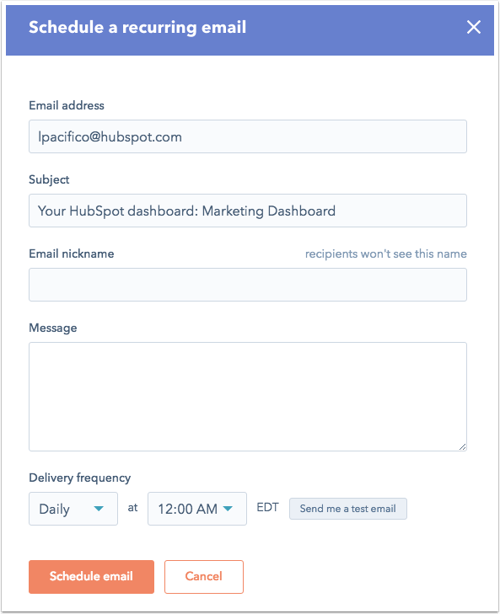Open the 12:00 AM time dropdown
This screenshot has height=614, width=500.
tap(197, 509)
